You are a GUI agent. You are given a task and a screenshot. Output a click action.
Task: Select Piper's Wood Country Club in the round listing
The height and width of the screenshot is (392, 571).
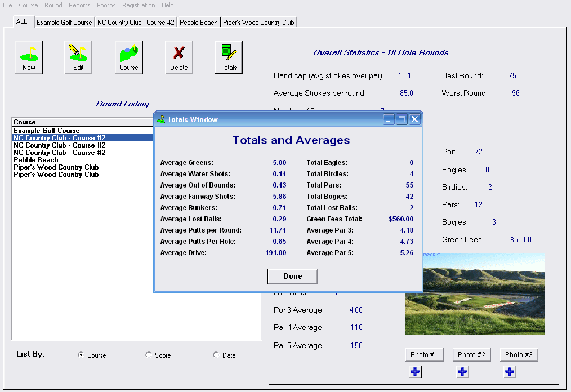tap(56, 167)
